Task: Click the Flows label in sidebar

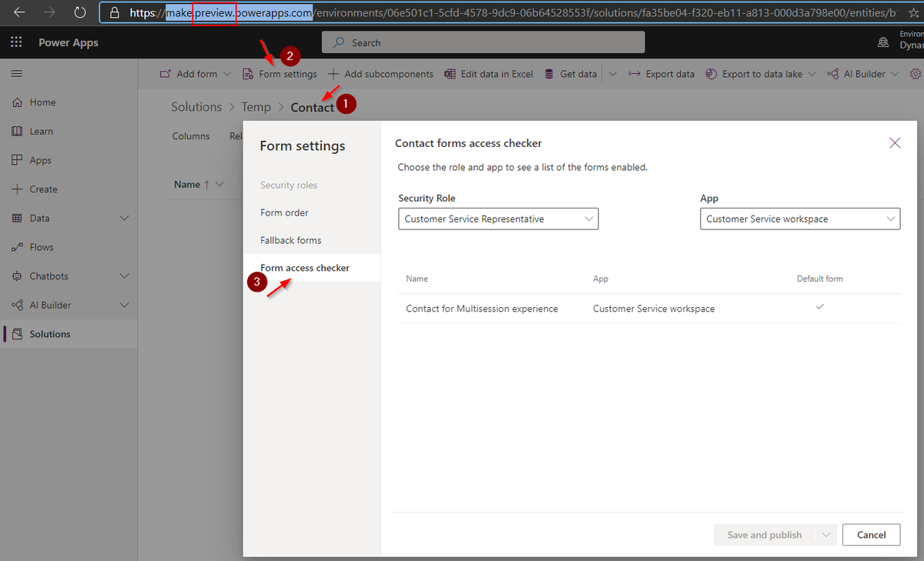Action: click(x=42, y=247)
